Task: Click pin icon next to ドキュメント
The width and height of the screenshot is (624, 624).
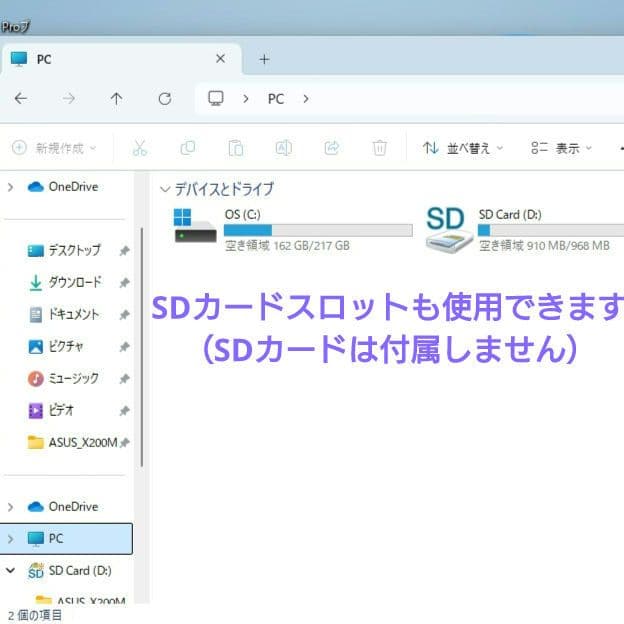Action: pyautogui.click(x=125, y=315)
